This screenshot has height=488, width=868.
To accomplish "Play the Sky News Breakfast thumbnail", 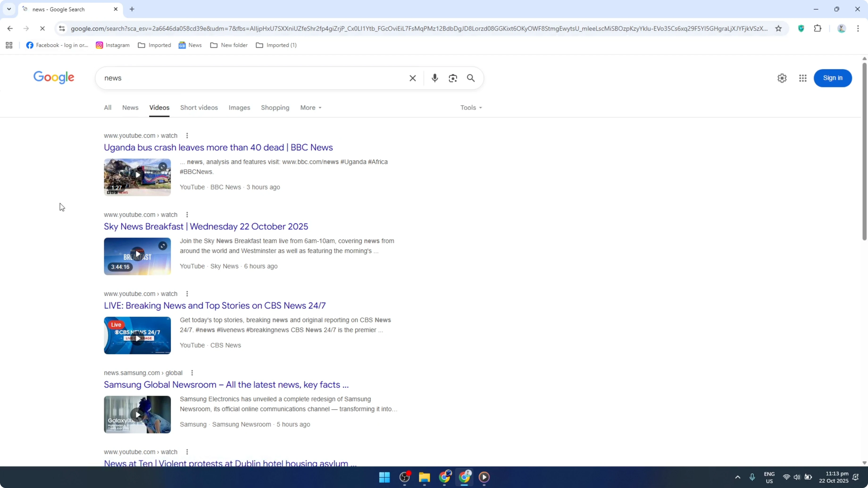I will pos(138,256).
